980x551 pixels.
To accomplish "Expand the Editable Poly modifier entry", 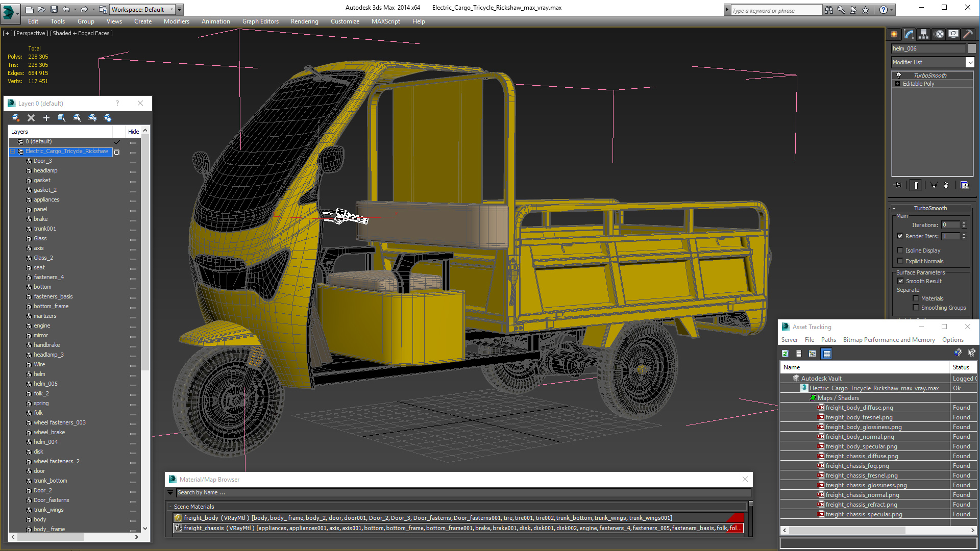I will pos(897,84).
